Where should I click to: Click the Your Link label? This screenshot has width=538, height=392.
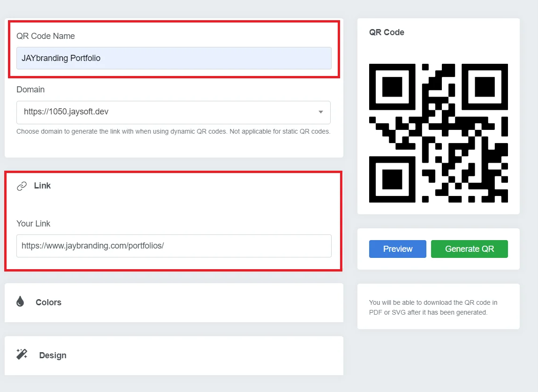[x=33, y=224]
